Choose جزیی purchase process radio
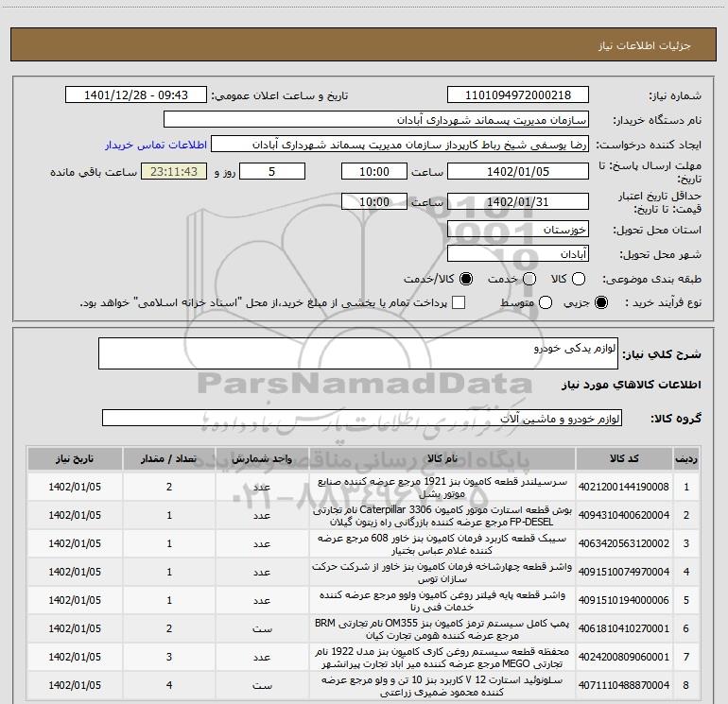Viewport: 728px width, 704px height. (601, 302)
